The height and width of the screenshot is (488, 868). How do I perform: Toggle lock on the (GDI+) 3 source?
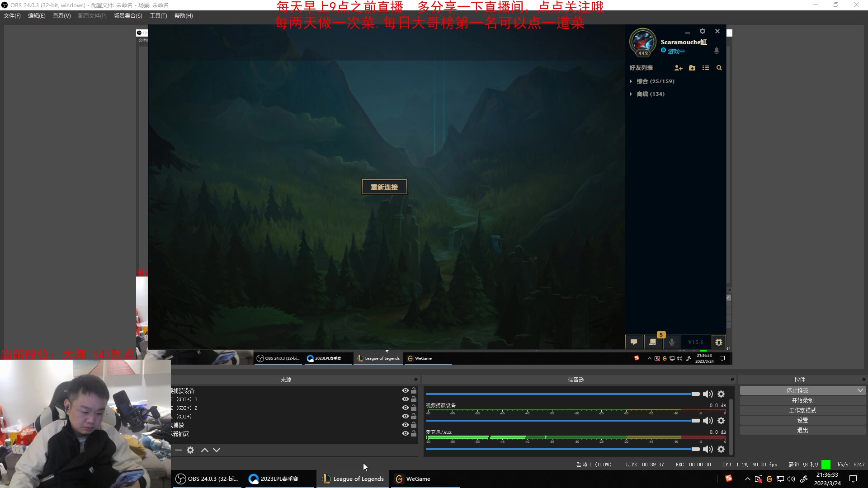pyautogui.click(x=414, y=399)
